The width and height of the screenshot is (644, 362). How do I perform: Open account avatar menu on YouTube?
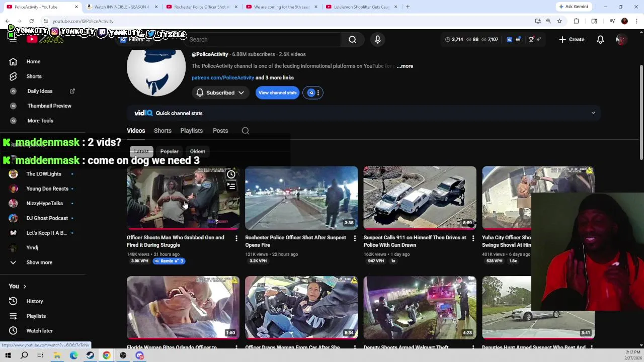(x=621, y=39)
